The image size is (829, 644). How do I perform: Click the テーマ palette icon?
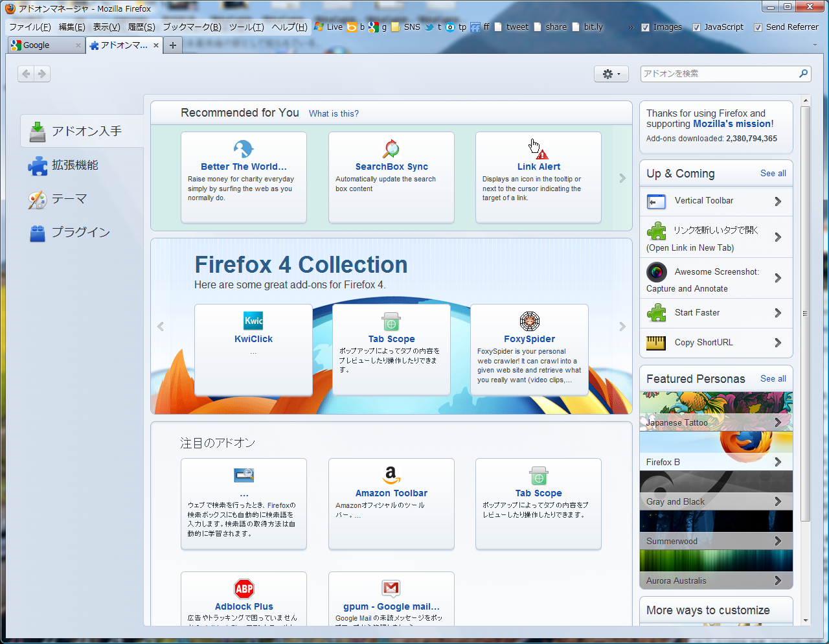click(x=38, y=200)
